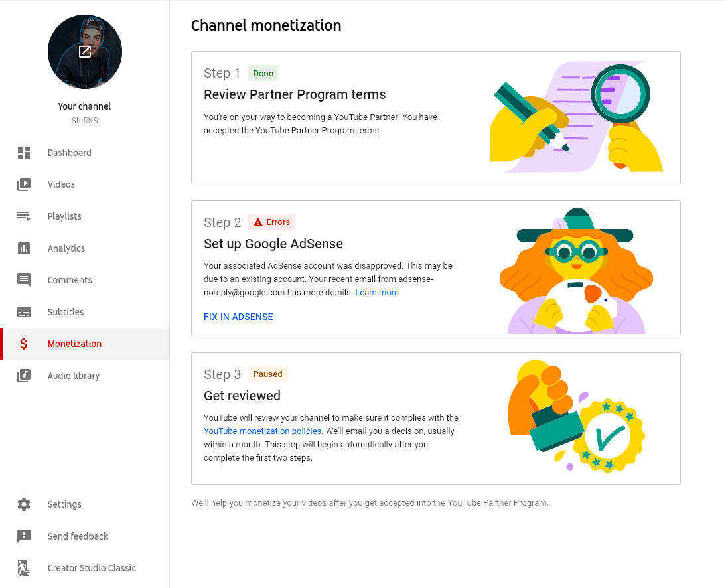This screenshot has width=726, height=588.
Task: Click the Step 3 Paused badge
Action: coord(267,374)
